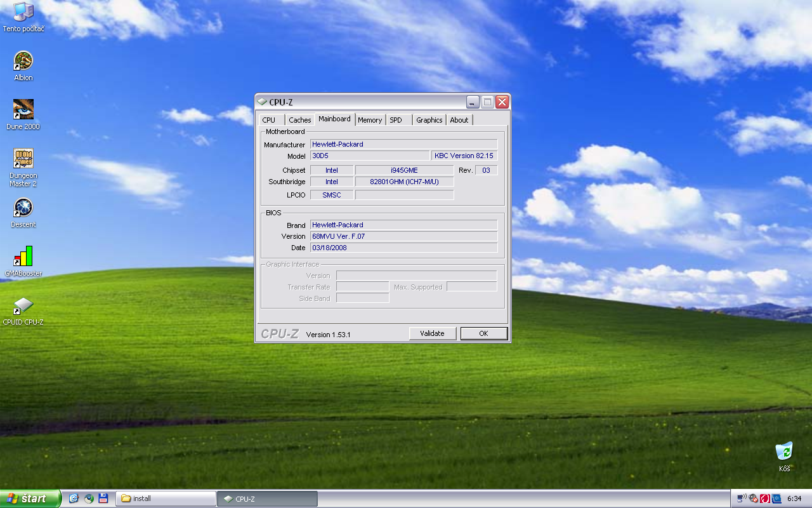The width and height of the screenshot is (812, 508).
Task: Click the wireless network tray icon
Action: [742, 498]
